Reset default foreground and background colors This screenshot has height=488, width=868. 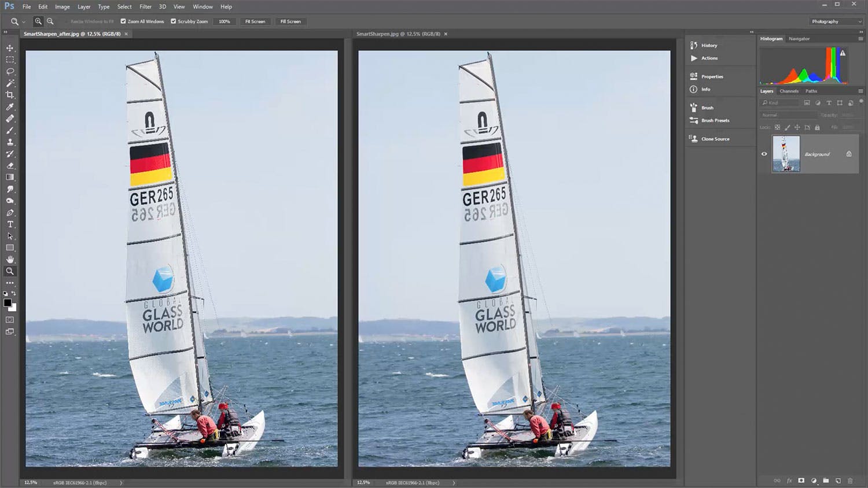pos(5,294)
